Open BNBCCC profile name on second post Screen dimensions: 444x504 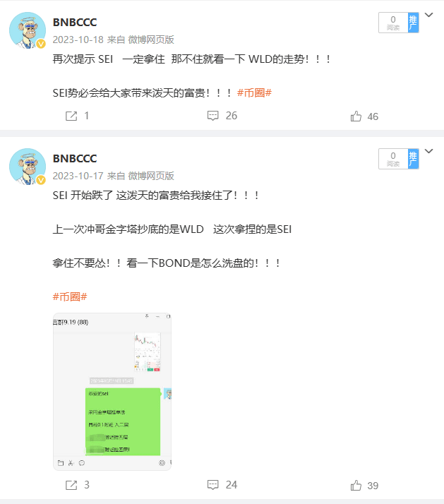tap(75, 158)
